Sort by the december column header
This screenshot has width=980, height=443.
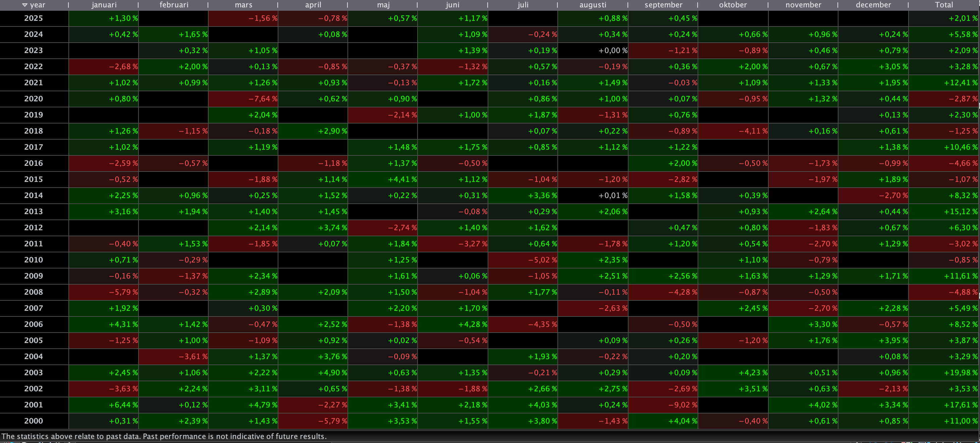(873, 5)
